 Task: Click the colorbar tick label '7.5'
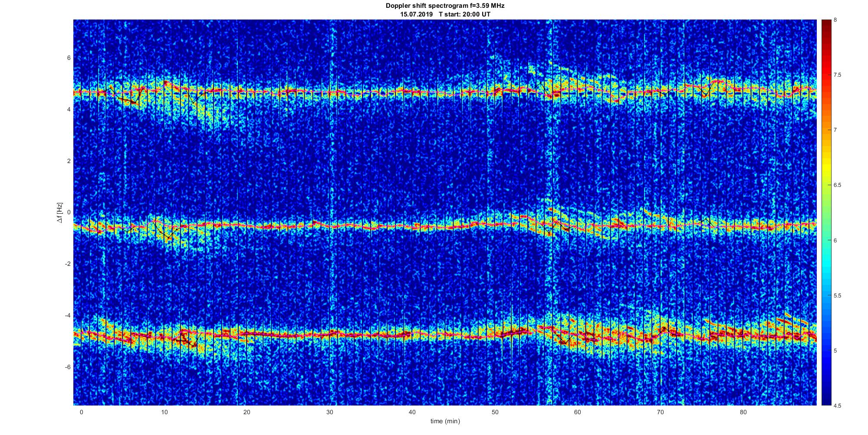point(837,75)
